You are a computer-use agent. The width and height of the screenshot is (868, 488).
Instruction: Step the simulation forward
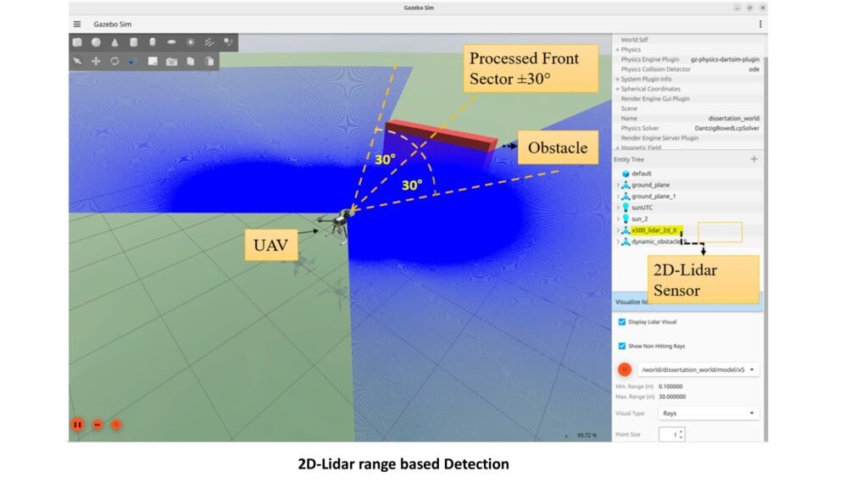pyautogui.click(x=97, y=424)
